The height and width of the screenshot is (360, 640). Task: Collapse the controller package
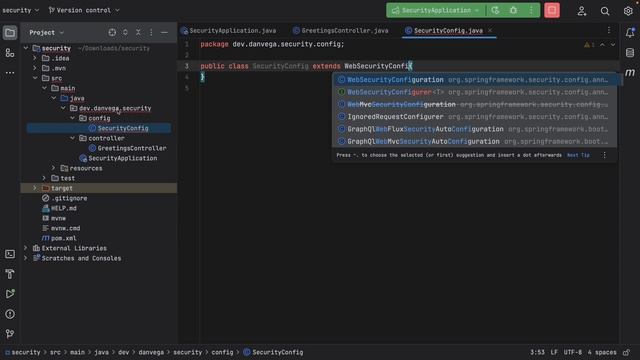coord(73,138)
